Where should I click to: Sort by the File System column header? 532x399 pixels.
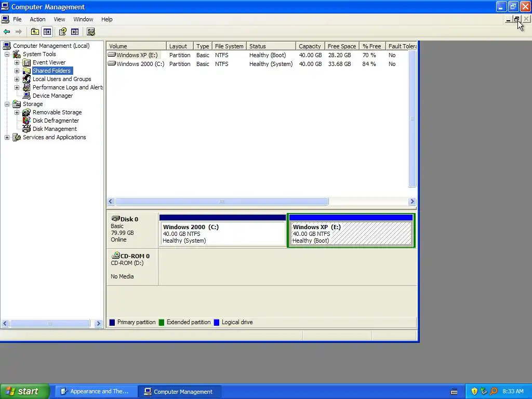point(229,46)
